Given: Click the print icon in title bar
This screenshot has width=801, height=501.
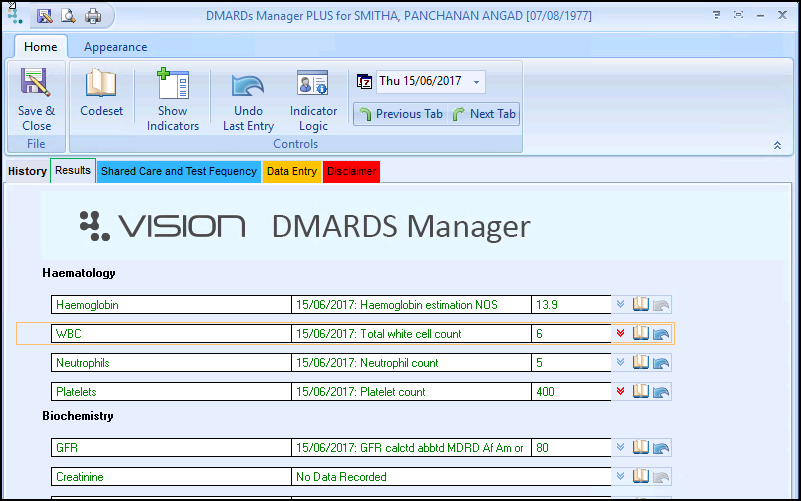Looking at the screenshot, I should (93, 16).
